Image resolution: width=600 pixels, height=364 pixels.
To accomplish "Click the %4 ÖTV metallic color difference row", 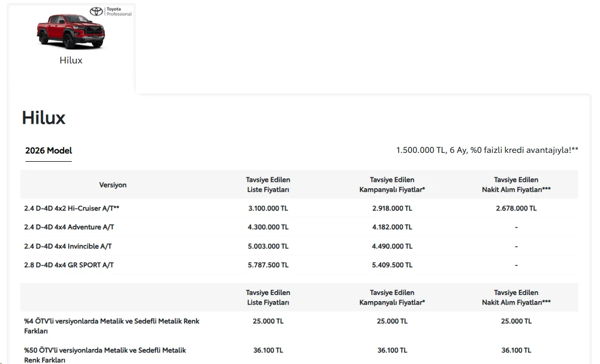I will 299,326.
